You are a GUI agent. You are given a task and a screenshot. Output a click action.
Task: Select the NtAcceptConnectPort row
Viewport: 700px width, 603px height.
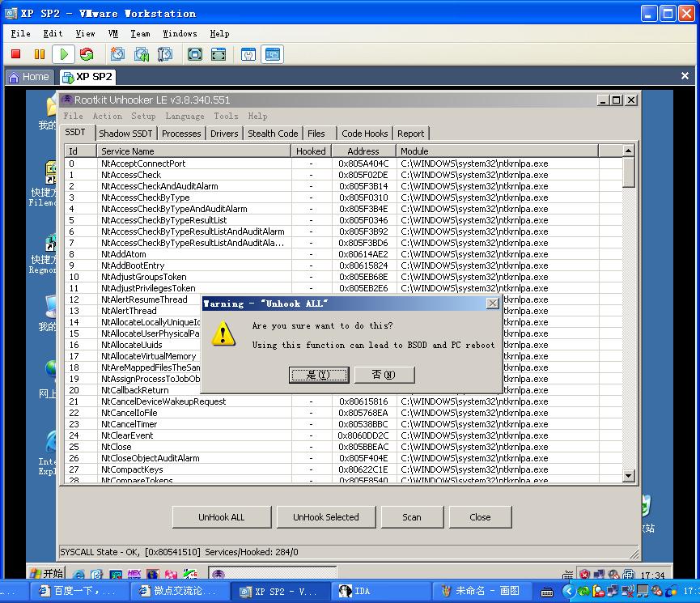[344, 163]
